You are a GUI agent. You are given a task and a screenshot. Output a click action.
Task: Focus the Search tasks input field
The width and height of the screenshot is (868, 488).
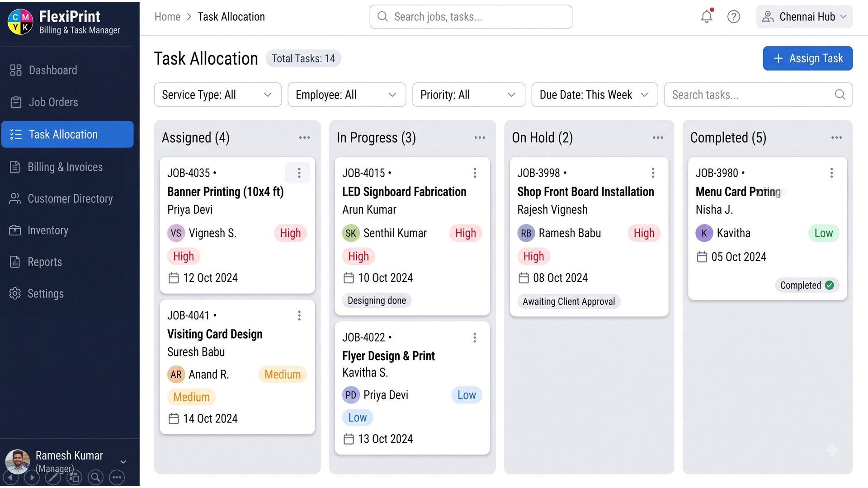pyautogui.click(x=758, y=94)
